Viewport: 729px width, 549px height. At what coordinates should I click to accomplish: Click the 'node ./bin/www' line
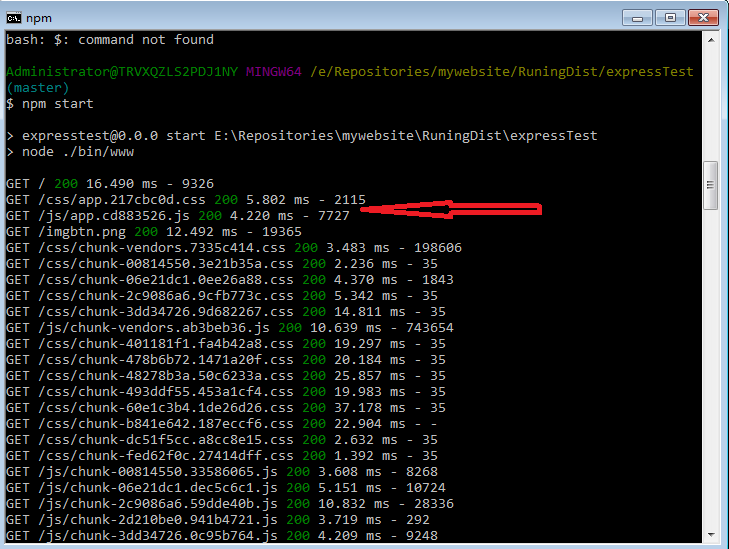point(70,152)
